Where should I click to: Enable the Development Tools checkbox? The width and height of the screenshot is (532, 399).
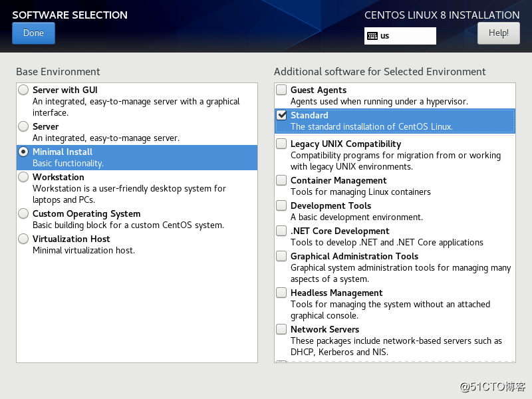pos(281,205)
